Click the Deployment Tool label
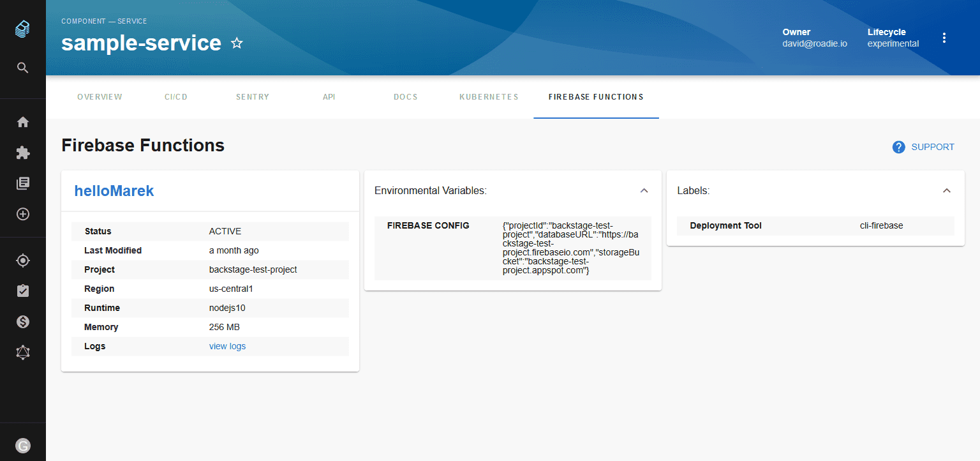Viewport: 980px width, 461px height. pos(725,225)
